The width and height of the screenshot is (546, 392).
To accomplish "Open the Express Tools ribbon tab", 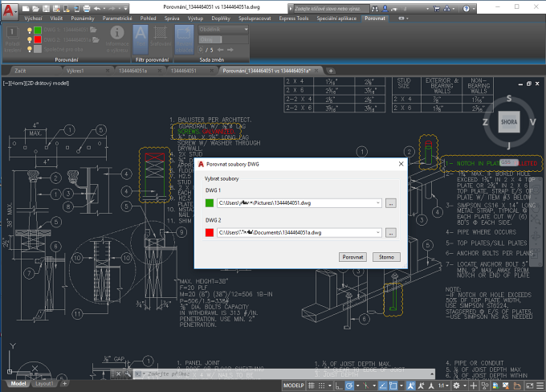I will (x=294, y=18).
